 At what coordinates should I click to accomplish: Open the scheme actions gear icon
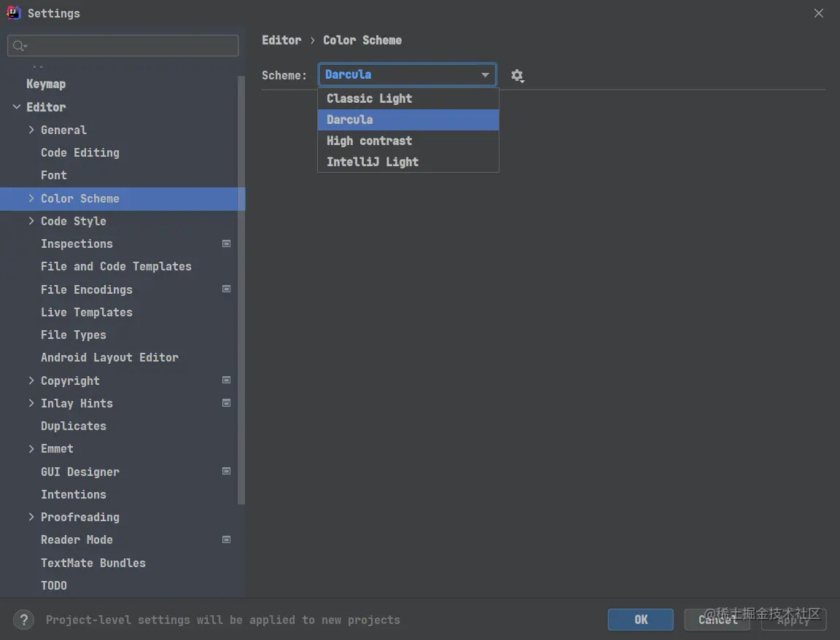[517, 76]
